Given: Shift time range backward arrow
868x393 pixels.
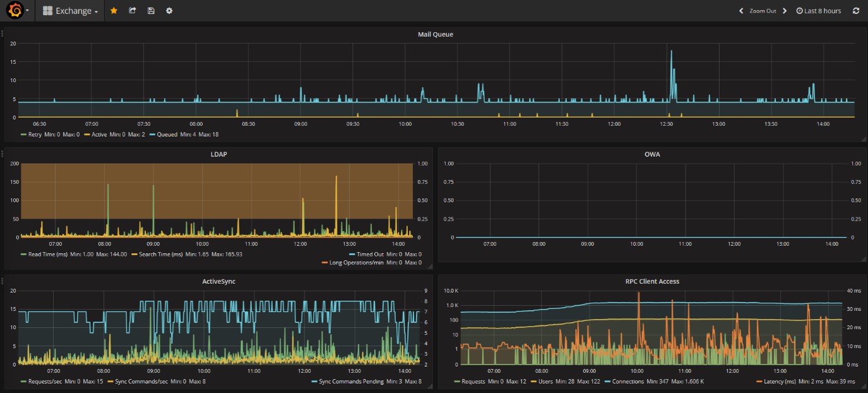Looking at the screenshot, I should click(x=741, y=11).
